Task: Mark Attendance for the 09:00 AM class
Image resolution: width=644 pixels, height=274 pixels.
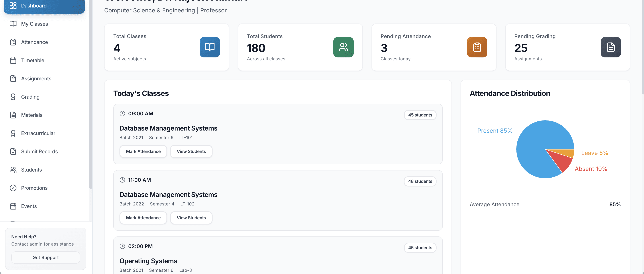Action: coord(143,151)
